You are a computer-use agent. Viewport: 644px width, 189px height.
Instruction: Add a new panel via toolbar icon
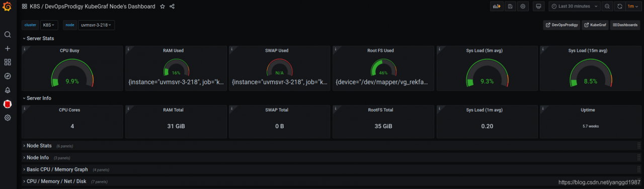497,7
